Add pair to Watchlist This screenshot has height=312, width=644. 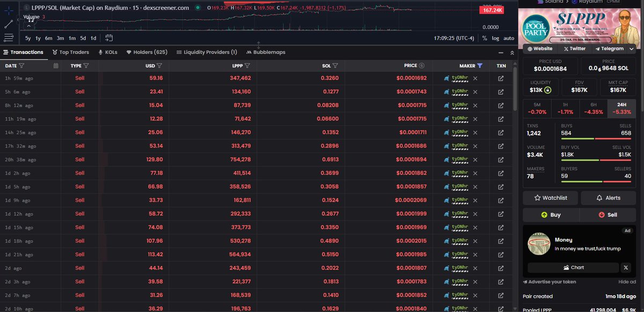[551, 198]
